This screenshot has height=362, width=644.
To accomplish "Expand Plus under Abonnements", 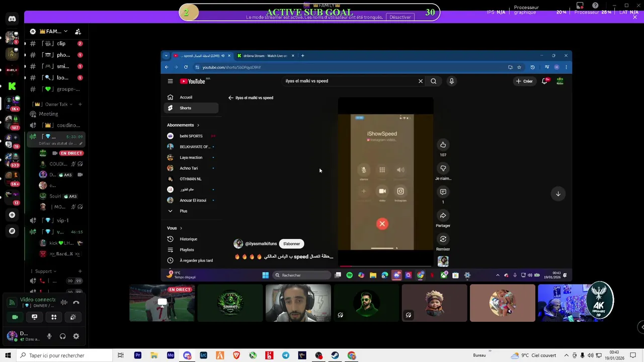I will pyautogui.click(x=191, y=211).
